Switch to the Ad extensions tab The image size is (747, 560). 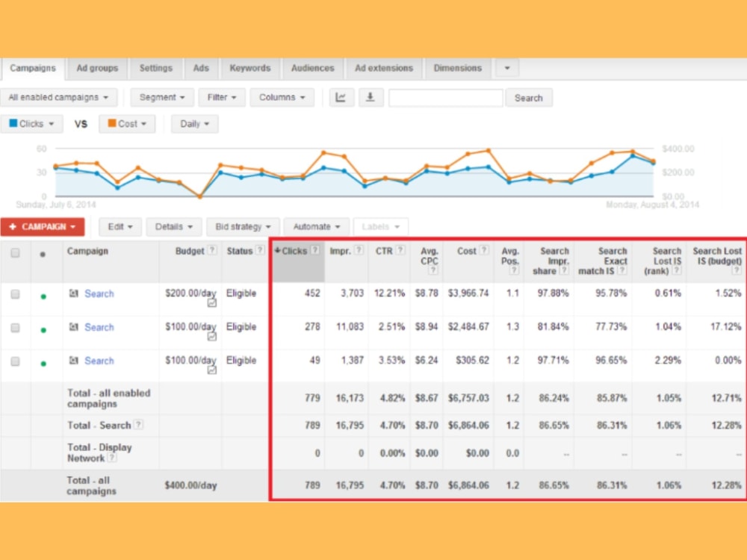384,68
